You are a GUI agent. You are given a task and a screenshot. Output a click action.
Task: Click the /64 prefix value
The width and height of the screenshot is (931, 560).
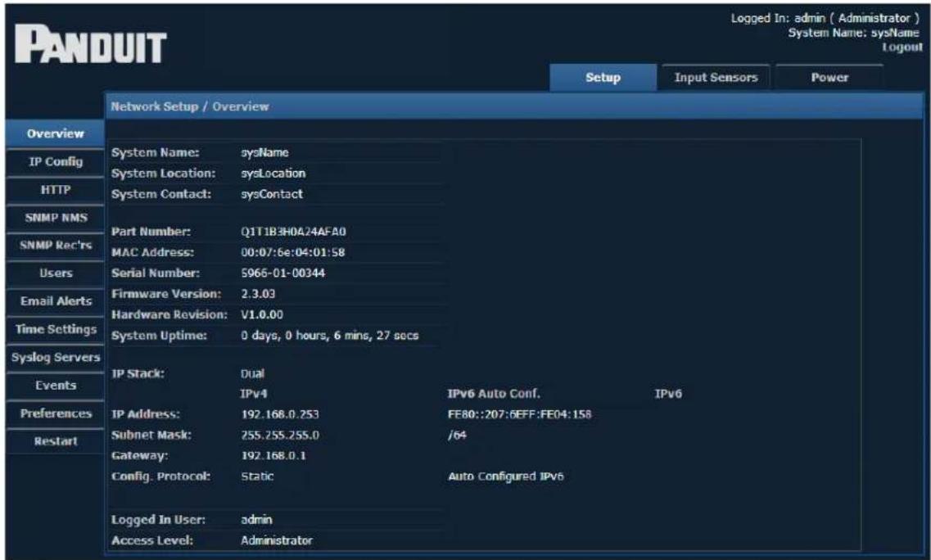pos(457,436)
